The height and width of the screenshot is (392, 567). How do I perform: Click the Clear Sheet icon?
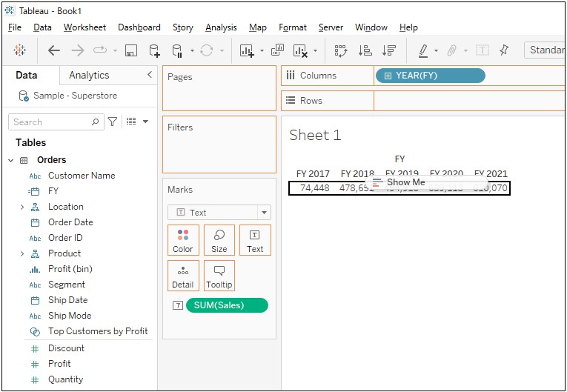click(x=300, y=50)
